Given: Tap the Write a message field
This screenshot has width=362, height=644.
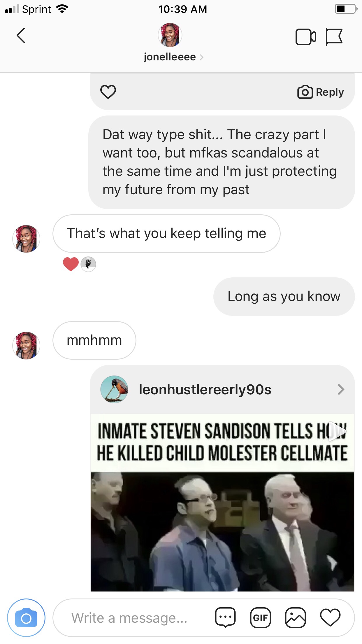Looking at the screenshot, I should 130,618.
